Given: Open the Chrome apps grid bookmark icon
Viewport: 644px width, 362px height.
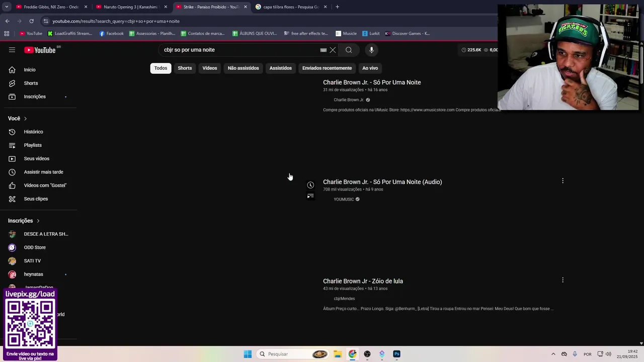Looking at the screenshot, I should click(x=7, y=34).
